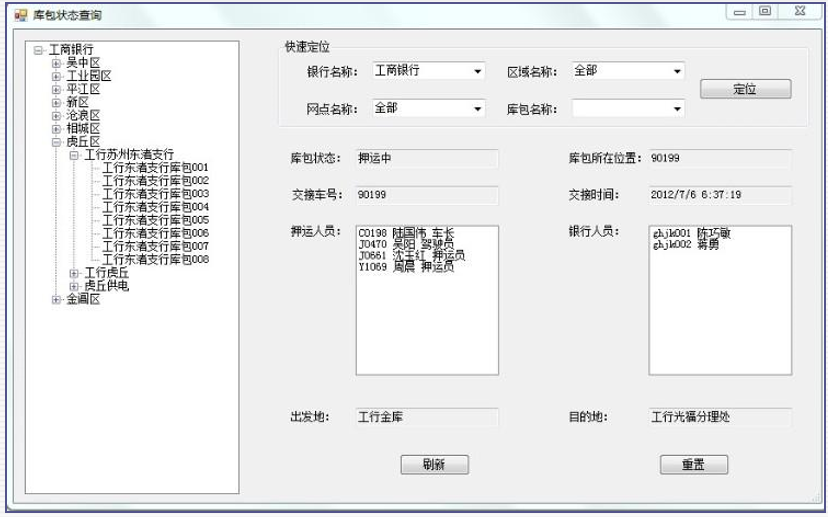Expand the 吴中区 tree node

point(56,63)
